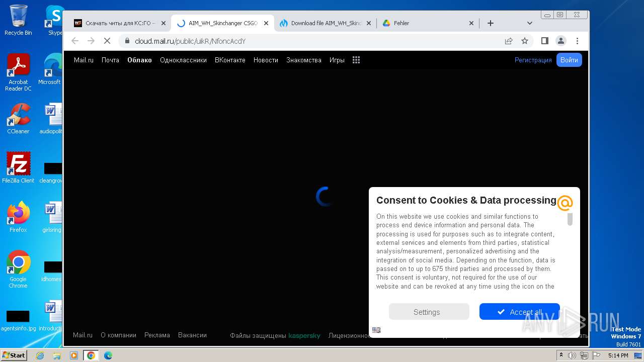
Task: Open ВКонтакте in the top navigation
Action: click(x=230, y=60)
